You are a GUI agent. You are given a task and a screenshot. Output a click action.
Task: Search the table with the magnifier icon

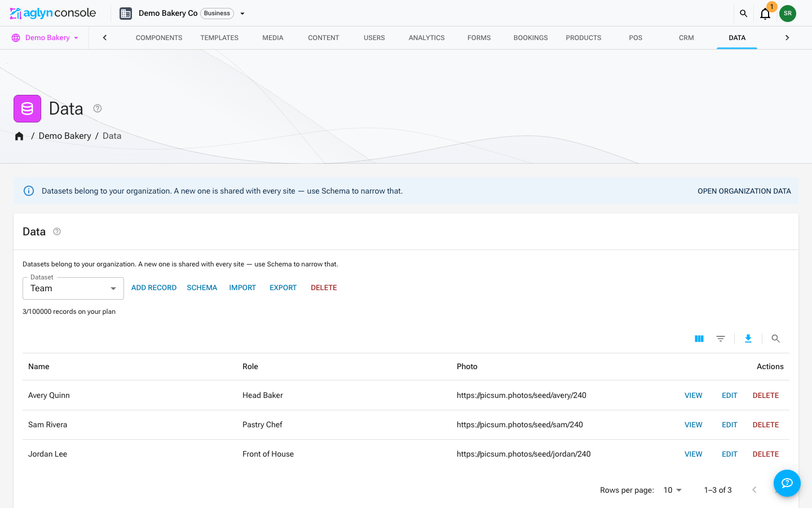[x=776, y=339]
